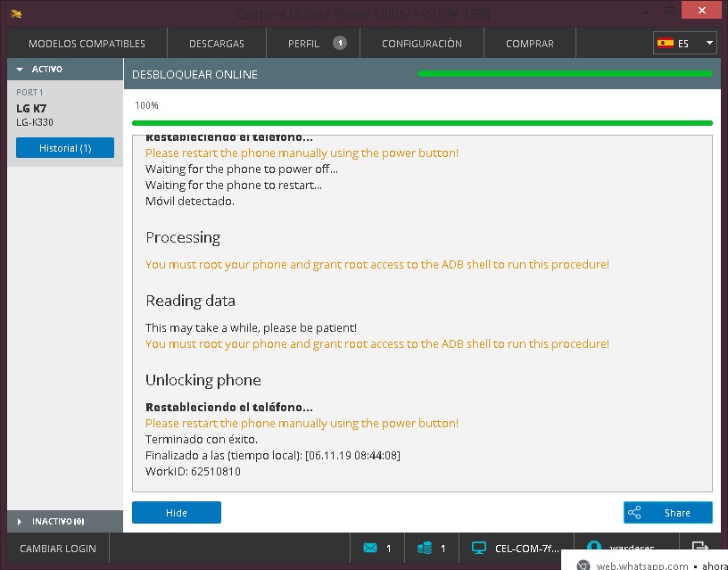Click the credits coin stack icon
The width and height of the screenshot is (728, 570).
tap(425, 549)
